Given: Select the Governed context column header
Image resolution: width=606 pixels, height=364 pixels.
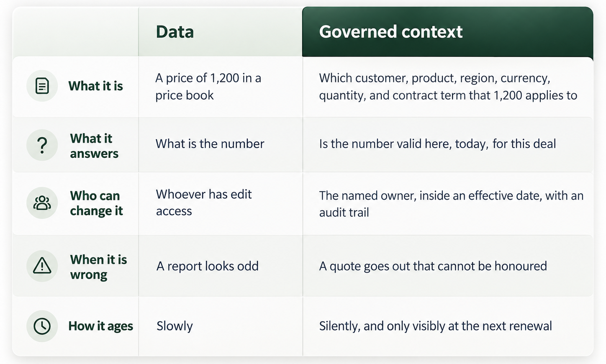Looking at the screenshot, I should pyautogui.click(x=390, y=32).
